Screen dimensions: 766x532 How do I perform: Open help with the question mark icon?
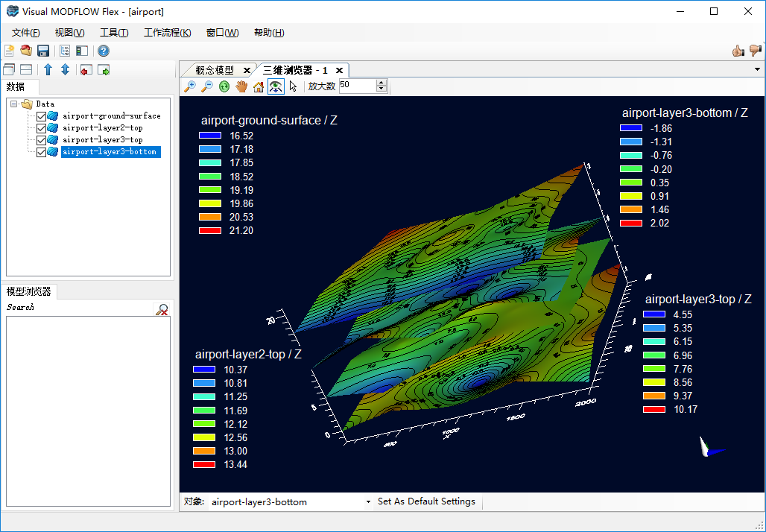point(103,51)
